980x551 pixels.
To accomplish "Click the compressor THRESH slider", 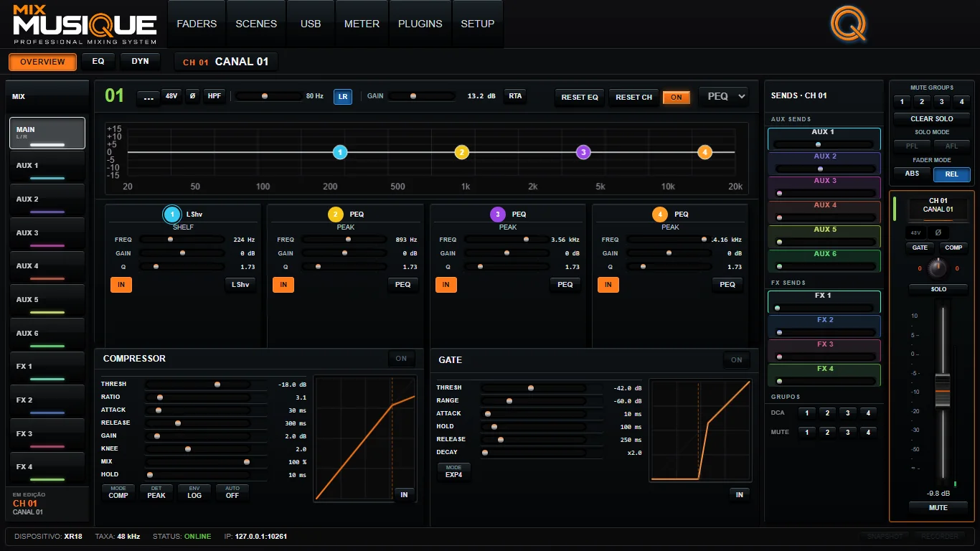I will (197, 385).
